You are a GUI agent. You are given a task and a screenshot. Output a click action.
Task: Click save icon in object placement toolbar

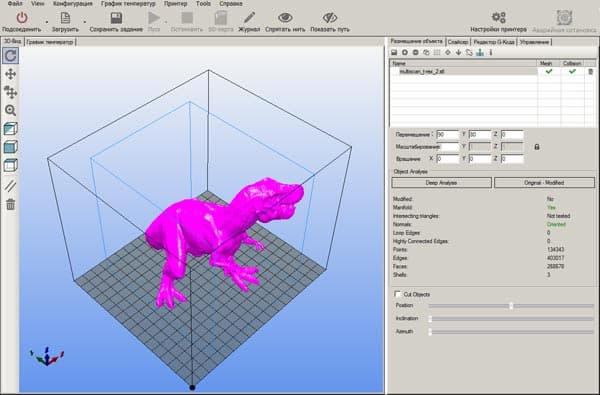coord(394,52)
